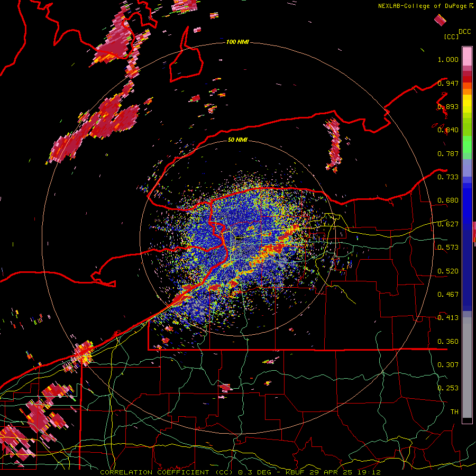
Task: Click the 0.520 color scale label
Action: (448, 271)
